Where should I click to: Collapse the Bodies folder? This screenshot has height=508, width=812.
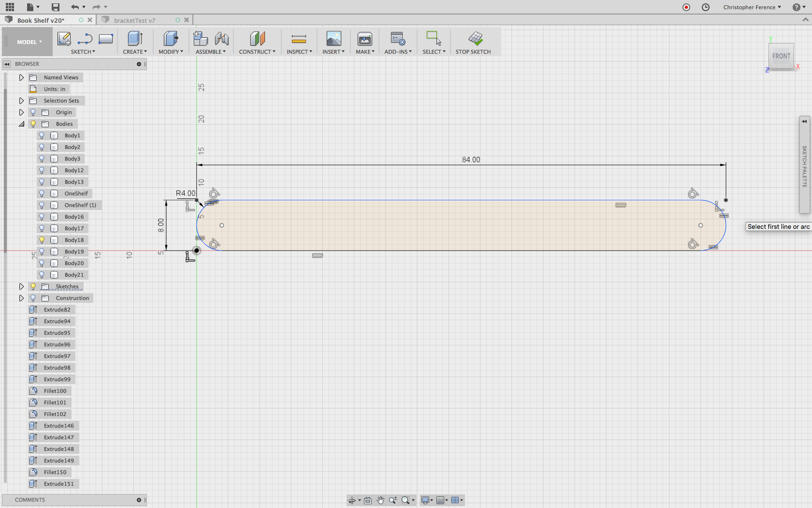(21, 124)
